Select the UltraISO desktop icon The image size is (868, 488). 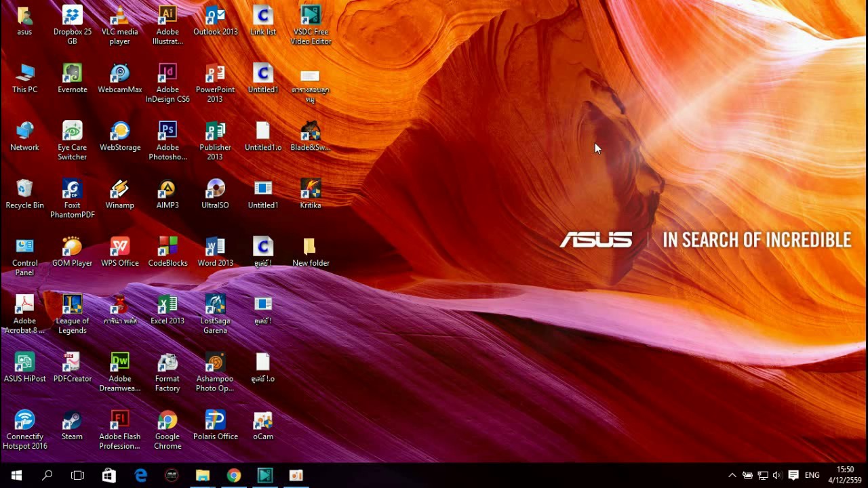point(216,193)
